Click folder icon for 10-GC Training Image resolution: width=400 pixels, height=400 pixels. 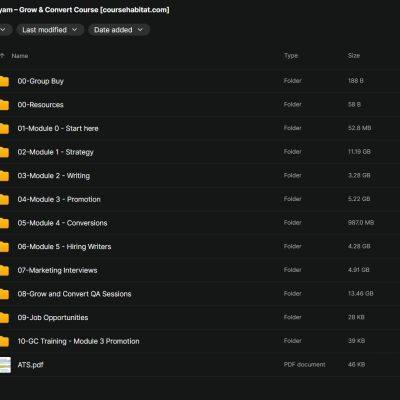pos(4,341)
